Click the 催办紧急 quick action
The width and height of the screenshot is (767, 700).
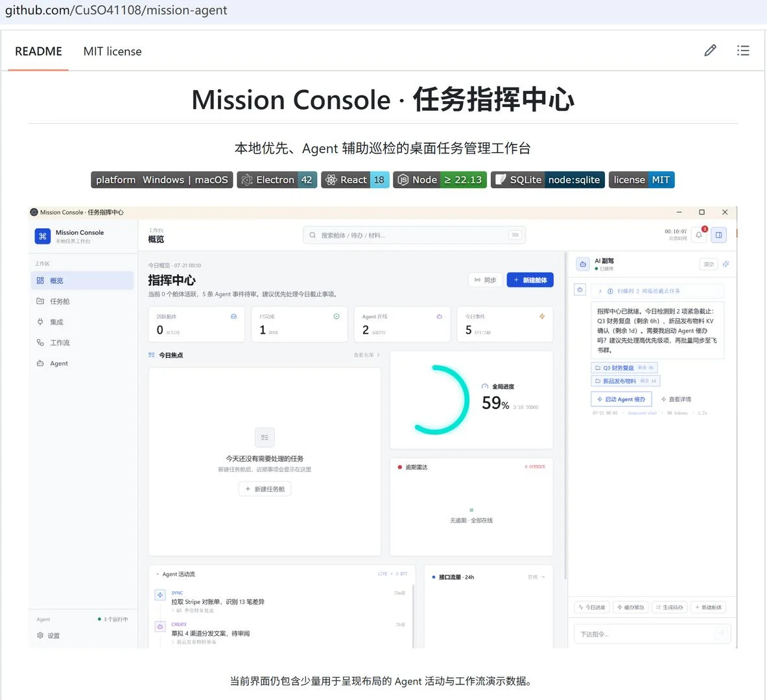click(631, 607)
